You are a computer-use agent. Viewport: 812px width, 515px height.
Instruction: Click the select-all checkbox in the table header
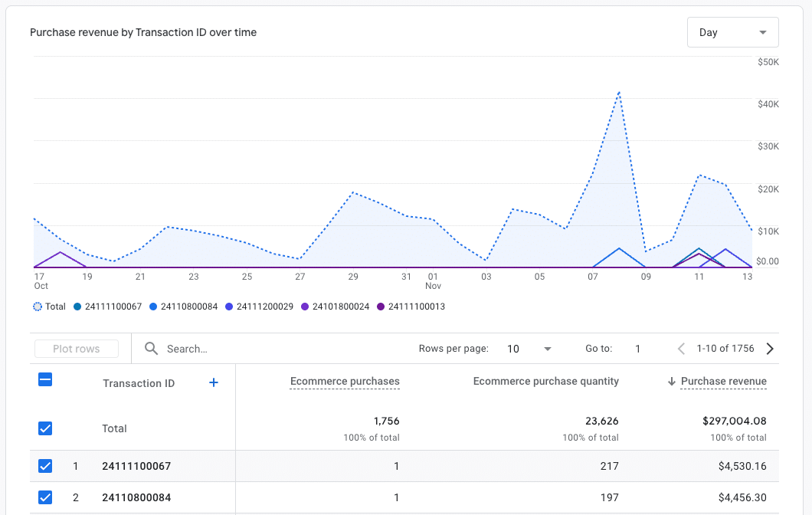pyautogui.click(x=44, y=379)
